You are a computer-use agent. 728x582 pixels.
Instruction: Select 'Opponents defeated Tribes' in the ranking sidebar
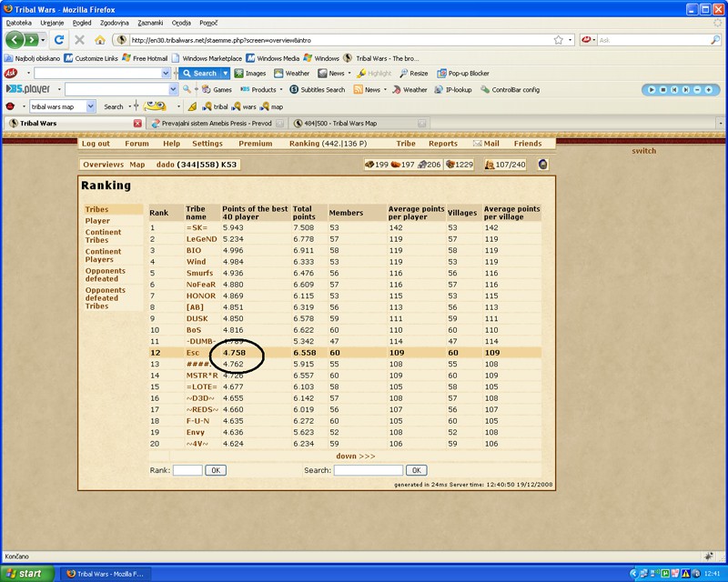click(107, 298)
